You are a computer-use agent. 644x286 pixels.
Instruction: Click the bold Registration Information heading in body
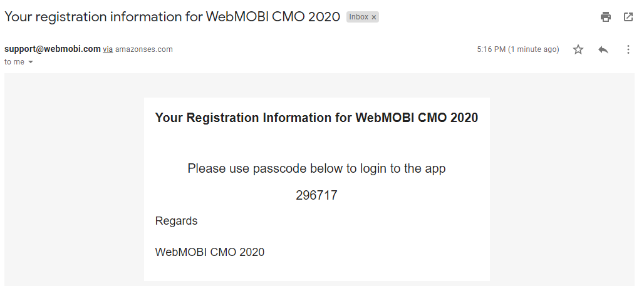(x=316, y=118)
